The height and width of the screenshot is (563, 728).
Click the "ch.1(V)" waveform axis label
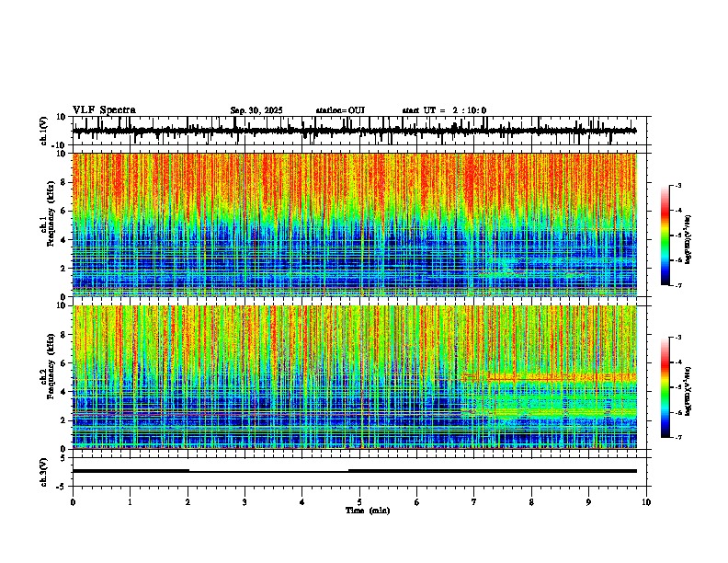click(44, 131)
